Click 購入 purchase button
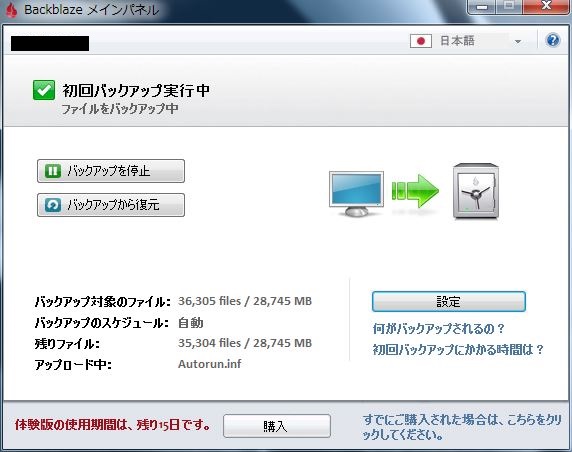Image resolution: width=572 pixels, height=452 pixels. click(277, 426)
